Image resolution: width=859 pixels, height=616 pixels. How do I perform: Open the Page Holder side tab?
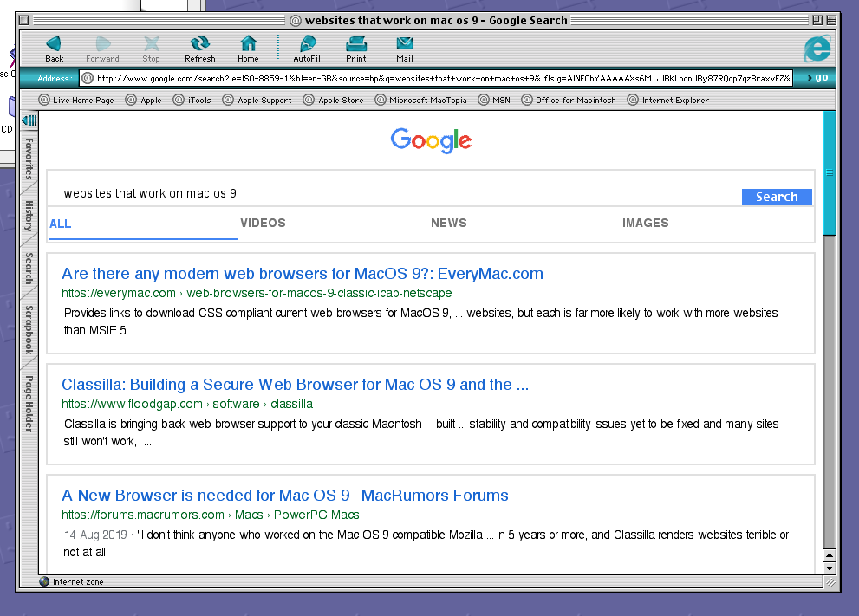click(x=29, y=404)
